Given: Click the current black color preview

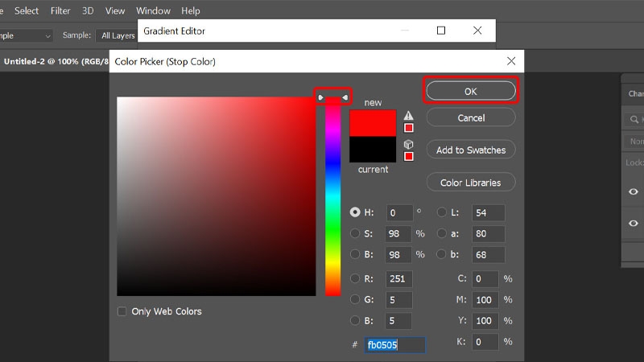Looking at the screenshot, I should pyautogui.click(x=373, y=150).
